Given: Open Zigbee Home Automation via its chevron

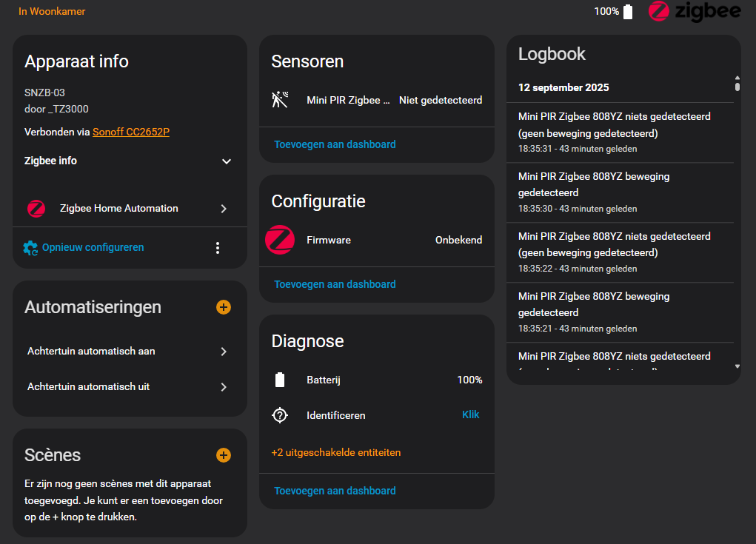Looking at the screenshot, I should point(224,209).
